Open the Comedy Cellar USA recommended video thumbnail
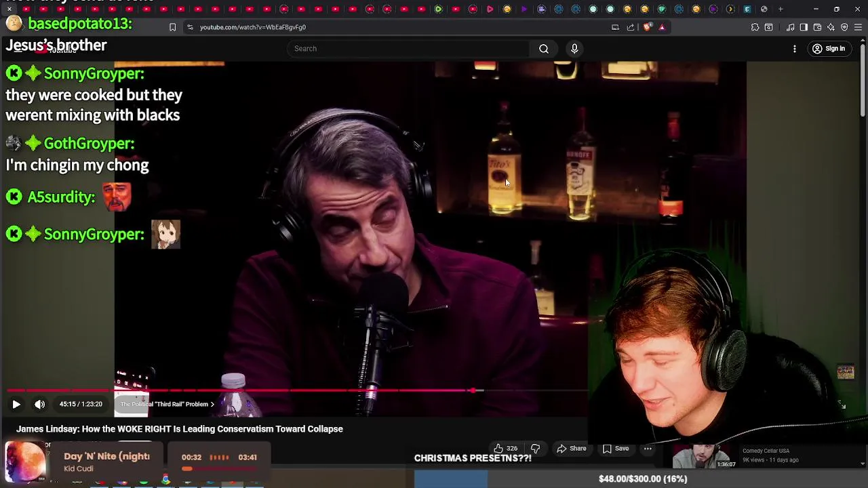The image size is (868, 488). (703, 457)
